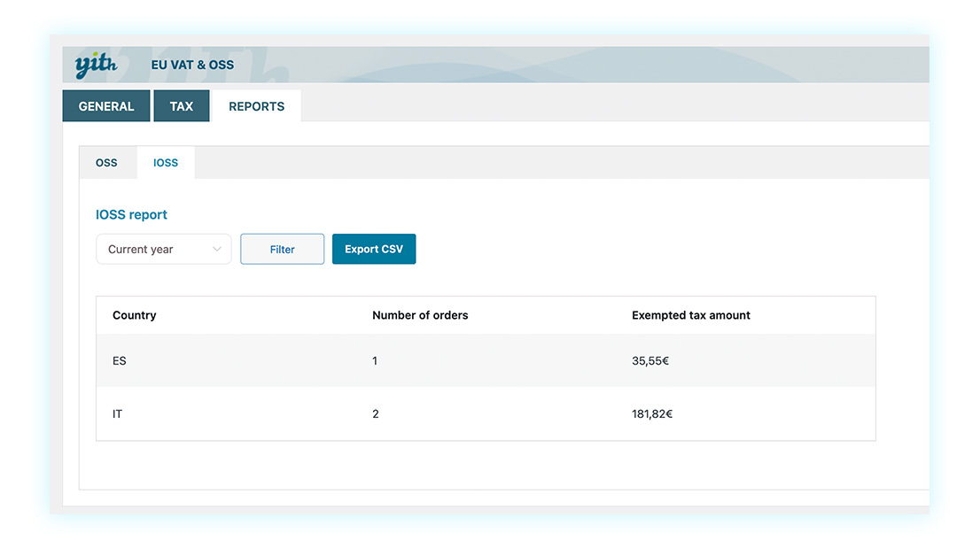Click the order count 1 for ES
This screenshot has height=548, width=980.
[375, 360]
